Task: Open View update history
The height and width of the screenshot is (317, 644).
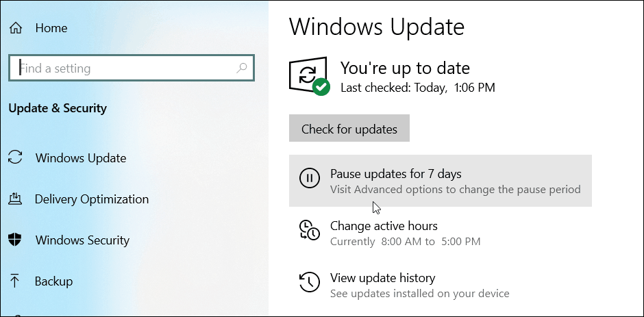Action: (382, 278)
